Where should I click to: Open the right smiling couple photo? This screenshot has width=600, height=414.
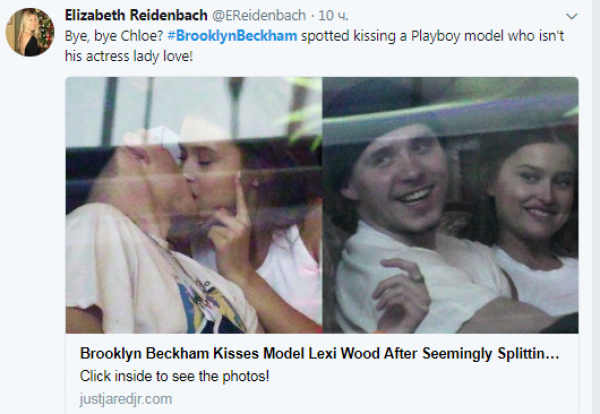pos(450,205)
